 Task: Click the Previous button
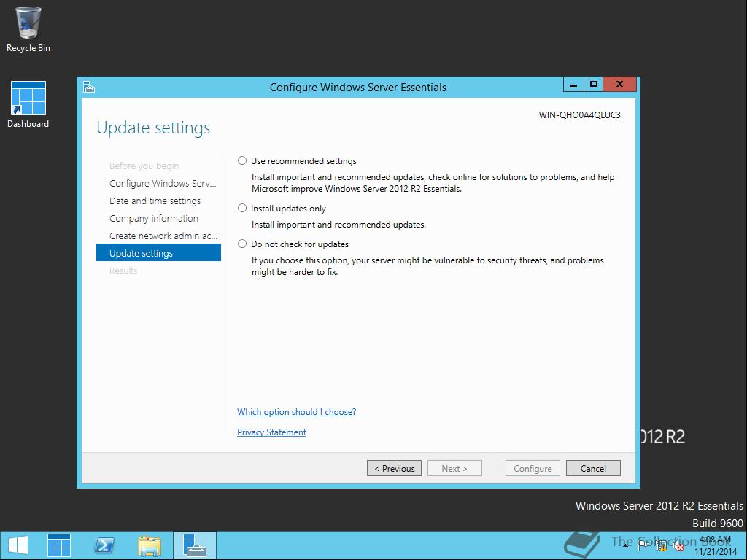(394, 468)
